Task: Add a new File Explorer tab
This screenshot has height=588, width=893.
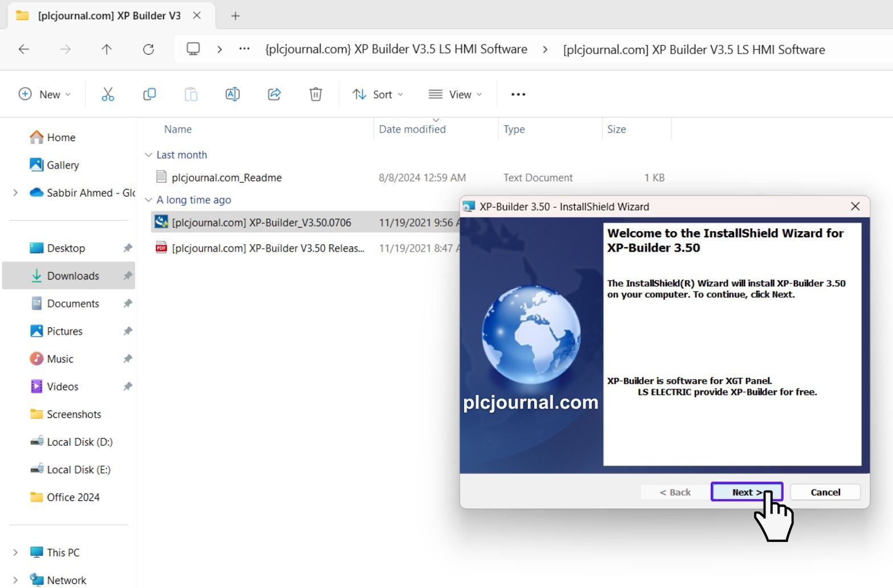Action: 235,16
